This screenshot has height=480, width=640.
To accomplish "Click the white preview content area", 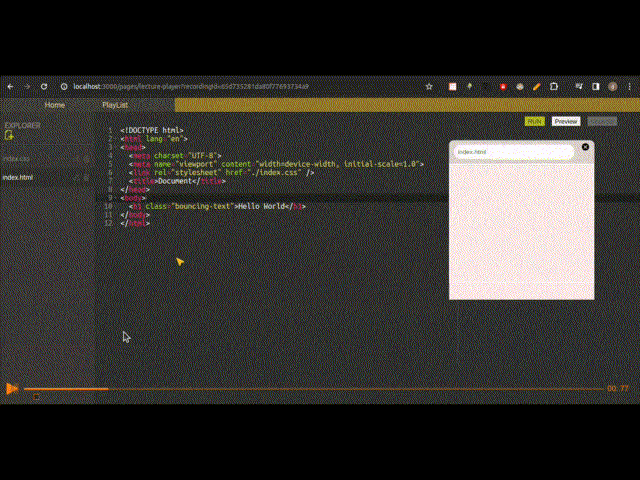I will click(522, 231).
